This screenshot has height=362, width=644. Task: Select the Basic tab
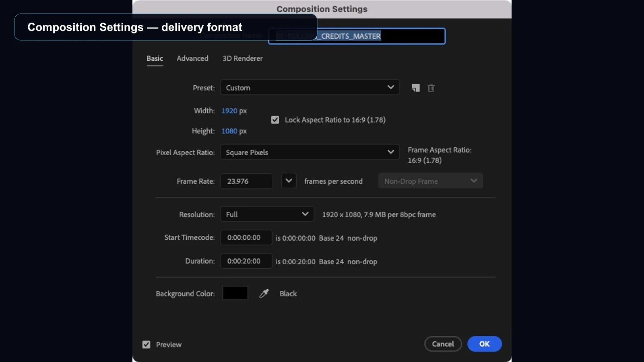pos(155,59)
